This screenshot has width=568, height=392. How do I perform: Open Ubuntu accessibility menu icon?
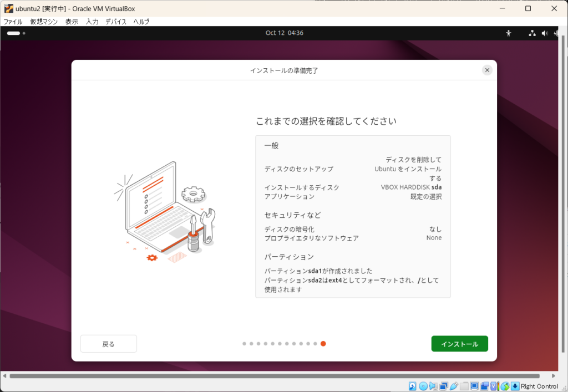point(509,33)
